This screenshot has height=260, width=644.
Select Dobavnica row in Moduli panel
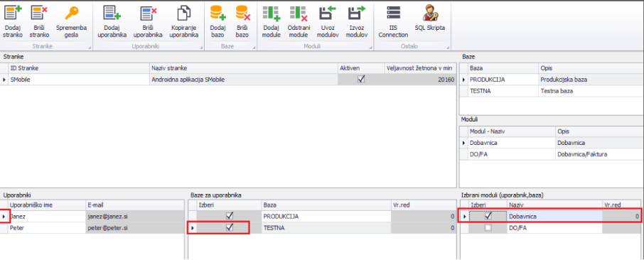(x=551, y=143)
